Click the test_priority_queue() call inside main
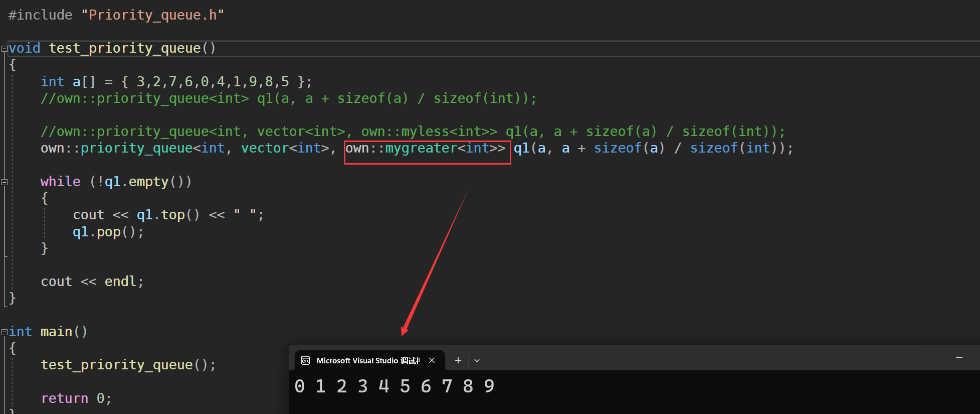This screenshot has height=414, width=980. point(128,365)
